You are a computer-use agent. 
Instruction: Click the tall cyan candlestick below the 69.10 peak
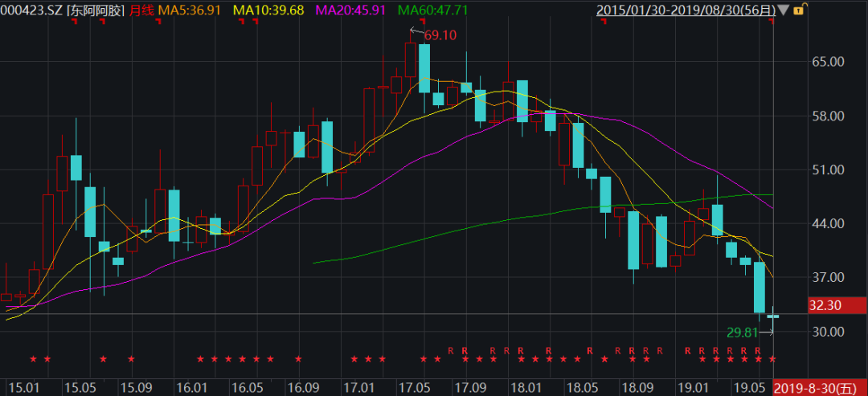point(424,68)
